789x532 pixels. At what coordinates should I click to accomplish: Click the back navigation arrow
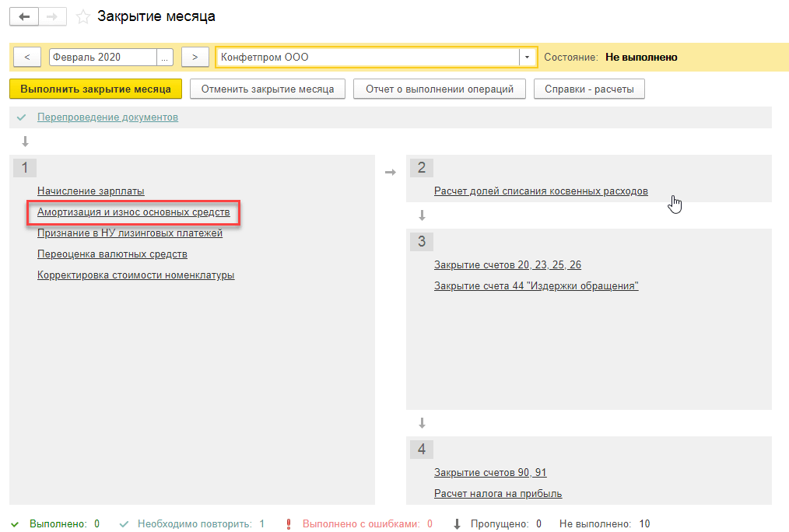[24, 16]
